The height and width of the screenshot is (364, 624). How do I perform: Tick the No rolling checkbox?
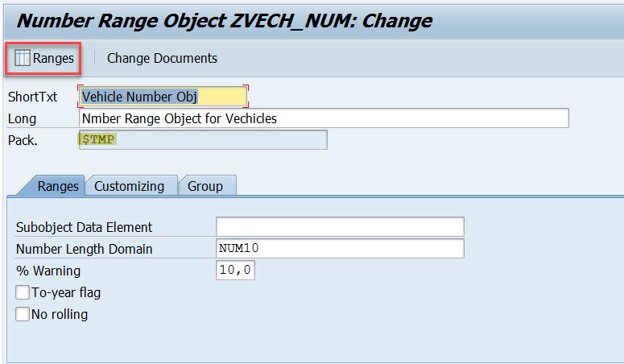tap(23, 314)
